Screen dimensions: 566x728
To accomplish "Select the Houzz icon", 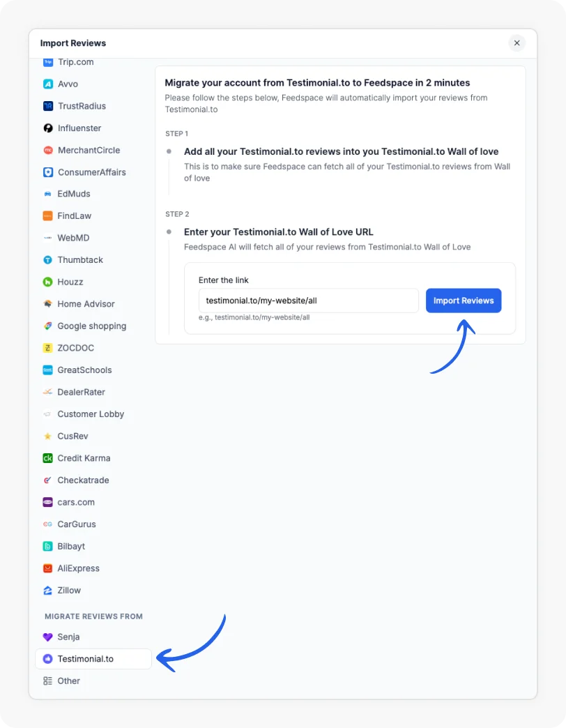I will (47, 282).
